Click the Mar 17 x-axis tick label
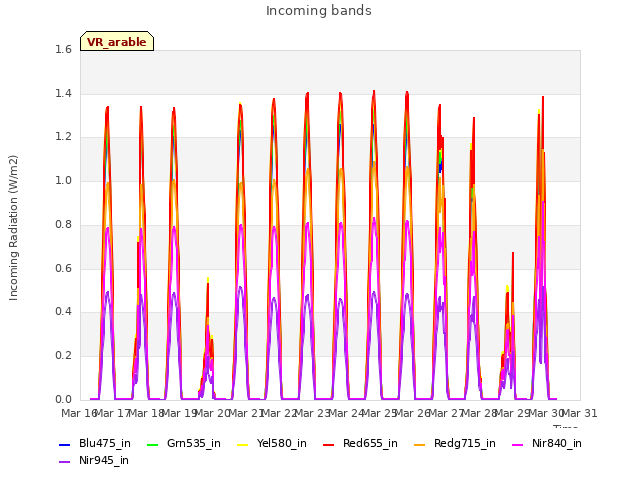 coord(112,413)
